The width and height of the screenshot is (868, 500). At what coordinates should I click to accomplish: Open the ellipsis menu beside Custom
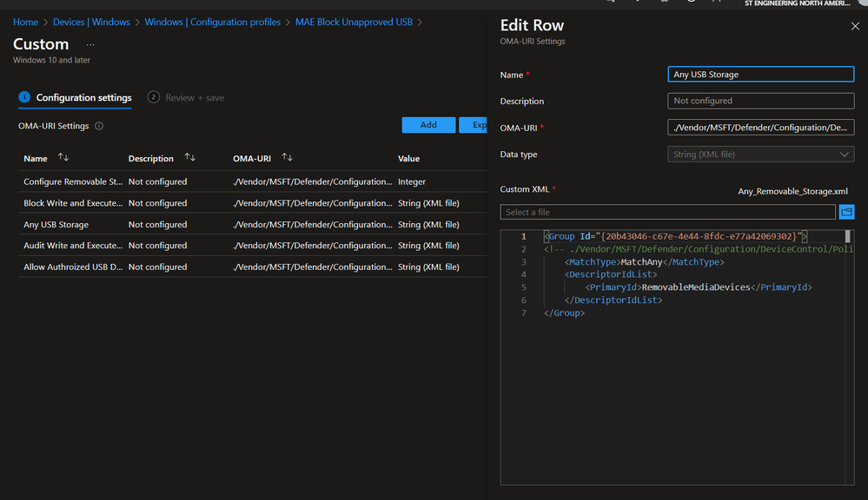click(90, 44)
